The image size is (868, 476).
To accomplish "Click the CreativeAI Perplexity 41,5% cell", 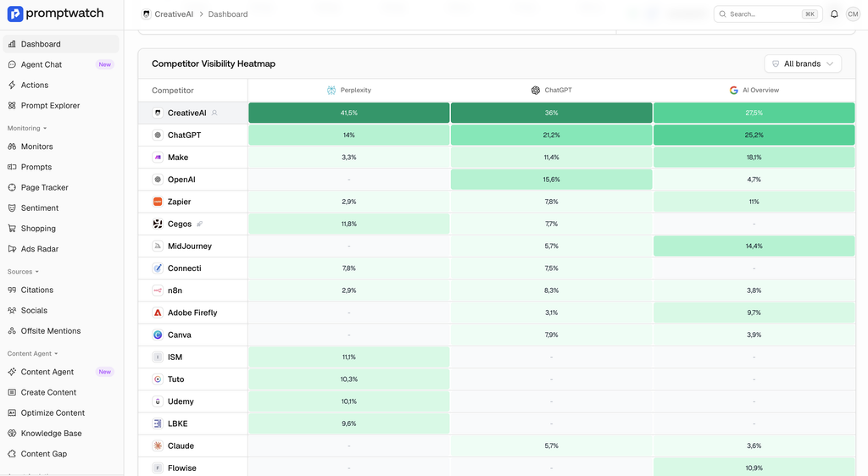I will click(x=348, y=113).
